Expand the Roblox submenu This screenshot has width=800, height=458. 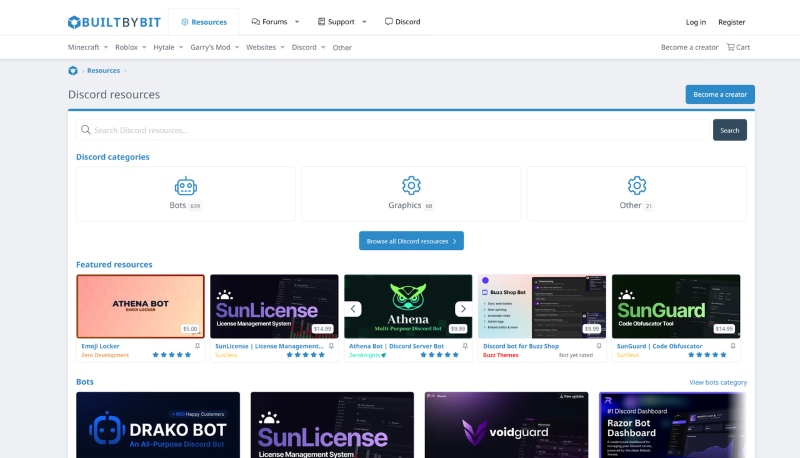pos(144,47)
